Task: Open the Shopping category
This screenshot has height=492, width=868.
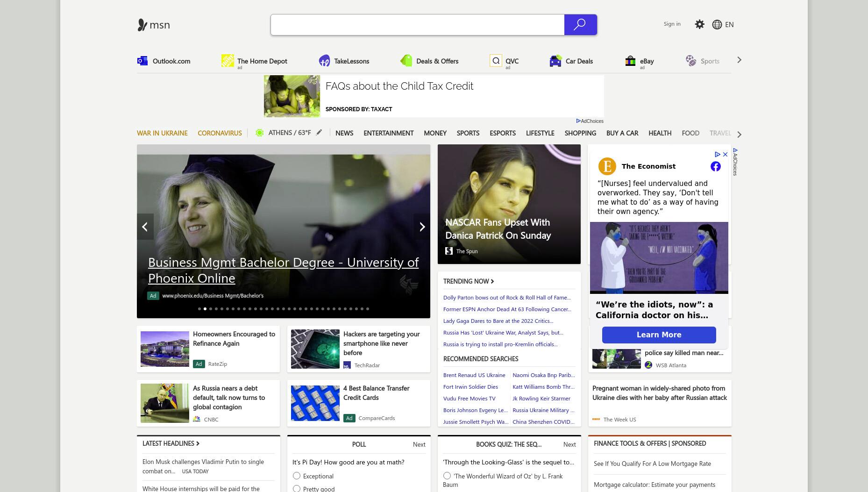Action: [580, 133]
